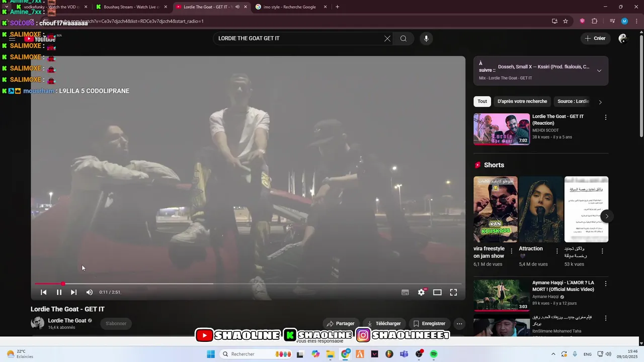Open the weather widget 22°C
Viewport: 644px width, 362px height.
click(x=20, y=354)
